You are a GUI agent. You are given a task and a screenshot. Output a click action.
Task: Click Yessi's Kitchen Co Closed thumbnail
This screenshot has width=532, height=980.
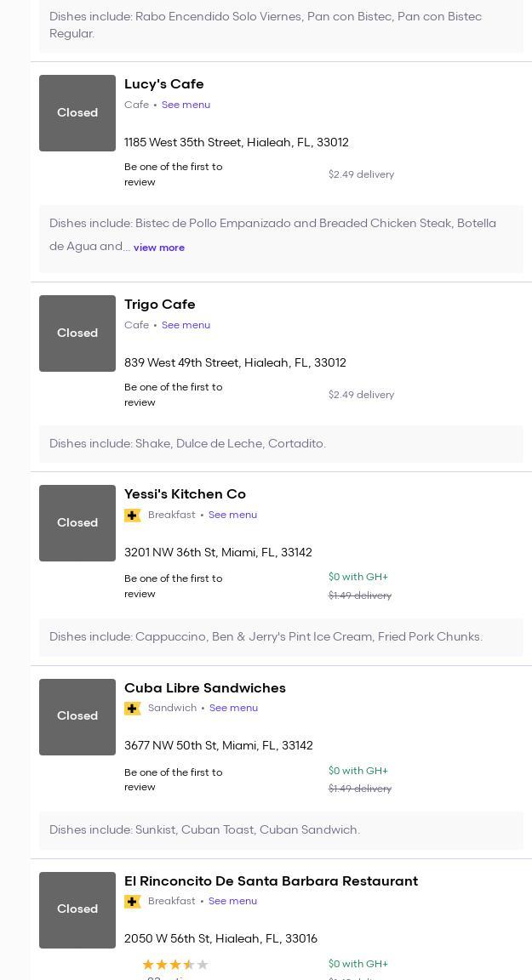pos(77,523)
